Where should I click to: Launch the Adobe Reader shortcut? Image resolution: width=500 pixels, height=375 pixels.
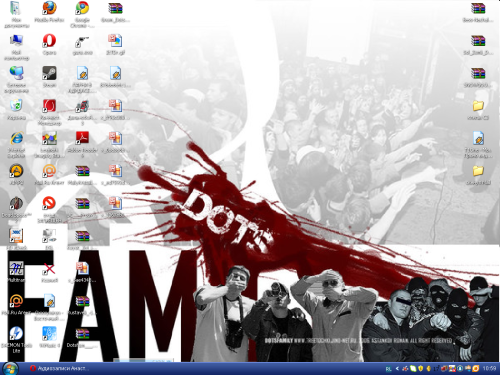coord(82,138)
